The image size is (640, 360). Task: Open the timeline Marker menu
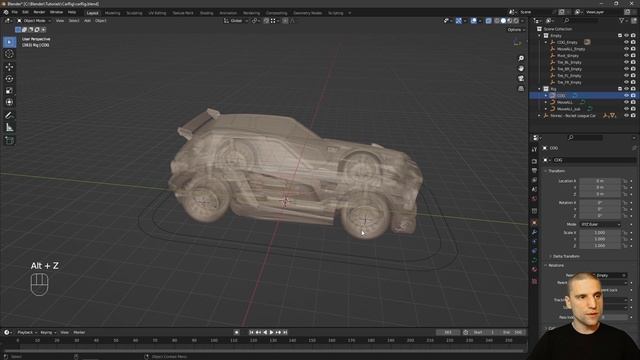point(79,332)
